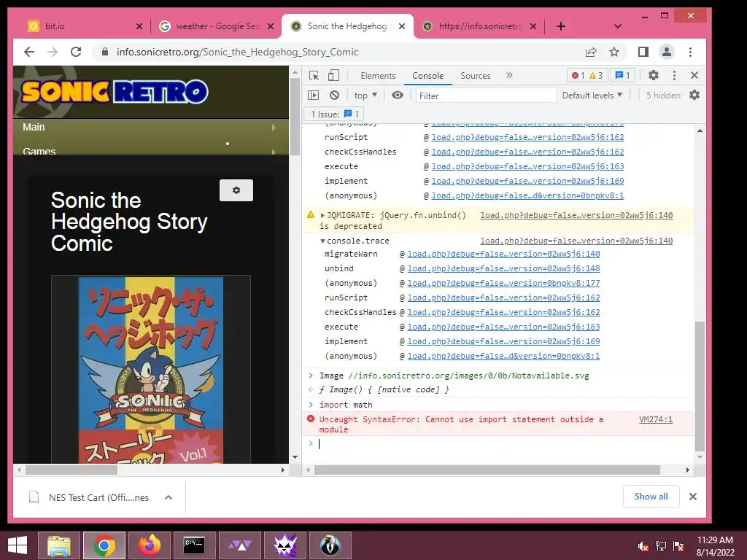Image resolution: width=747 pixels, height=560 pixels.
Task: Close the downloads bar
Action: 693,497
